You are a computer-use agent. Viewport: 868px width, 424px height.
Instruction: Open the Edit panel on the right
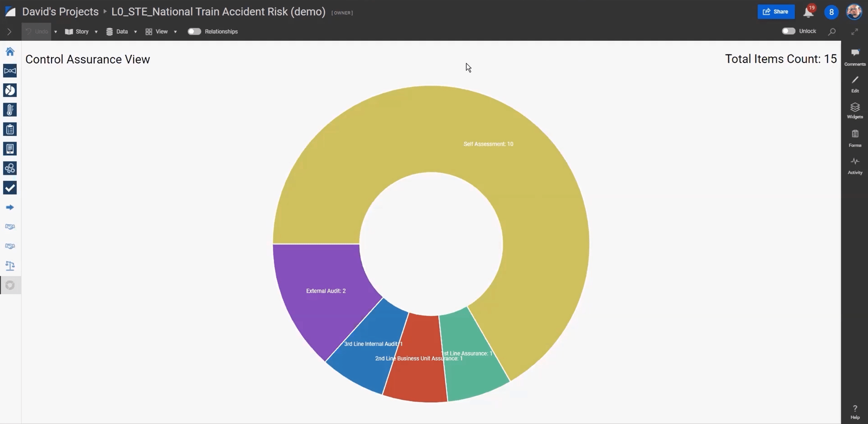click(854, 83)
